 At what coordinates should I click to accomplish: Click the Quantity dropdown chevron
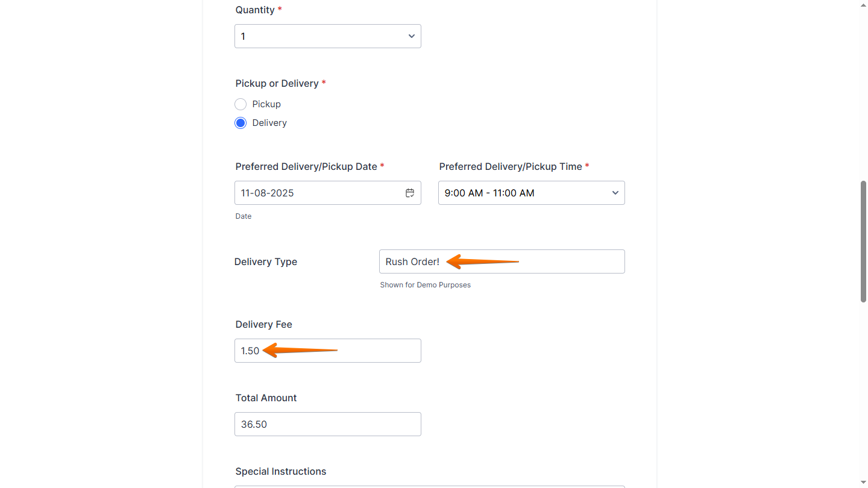(411, 36)
